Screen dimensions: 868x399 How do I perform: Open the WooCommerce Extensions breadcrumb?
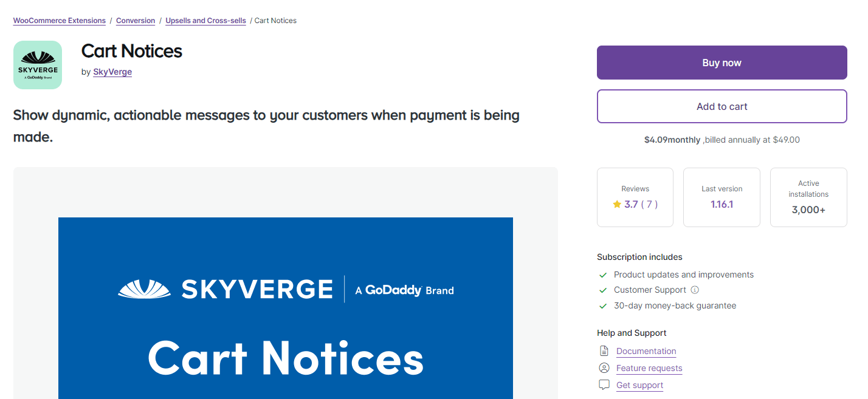coord(59,20)
